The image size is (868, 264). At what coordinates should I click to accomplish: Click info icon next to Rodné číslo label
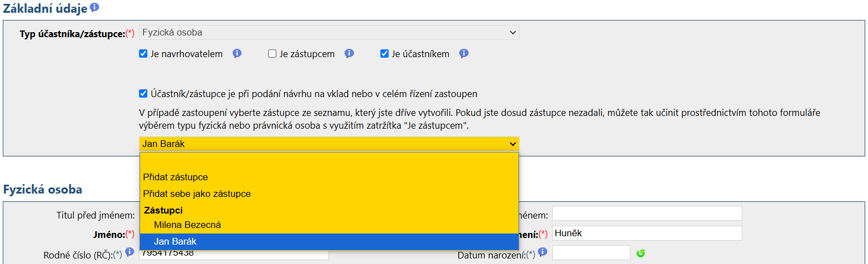tap(130, 252)
